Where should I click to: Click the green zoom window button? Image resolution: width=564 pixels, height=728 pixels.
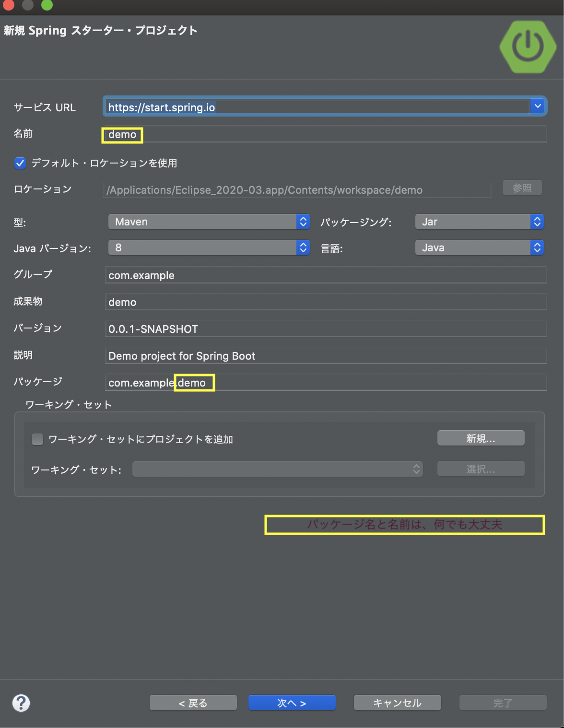(47, 4)
